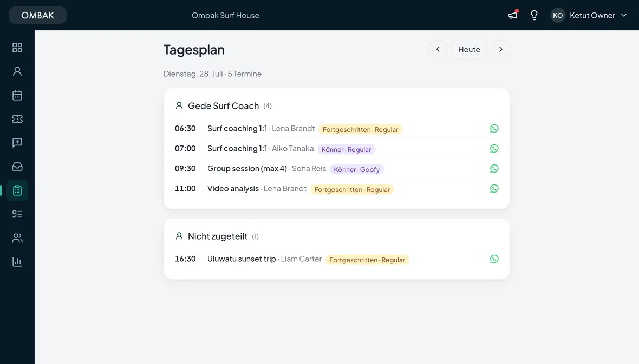
Task: Open Surf coaching 1:1 with Aiko Tanaka
Action: 237,149
